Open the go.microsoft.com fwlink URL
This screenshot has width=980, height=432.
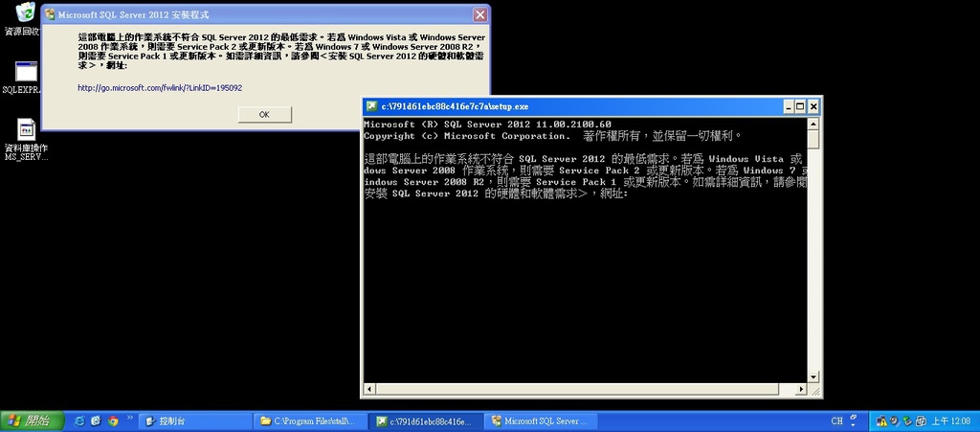point(160,88)
